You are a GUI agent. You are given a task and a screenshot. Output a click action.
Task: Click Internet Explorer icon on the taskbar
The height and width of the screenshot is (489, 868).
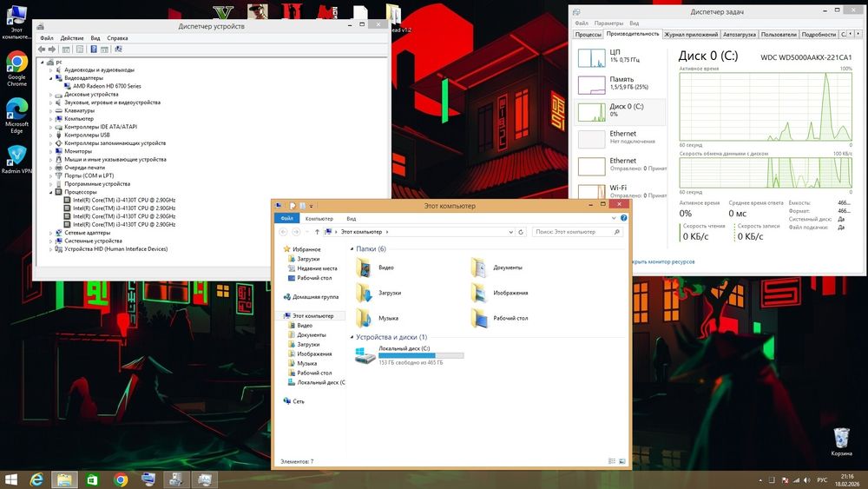[36, 479]
